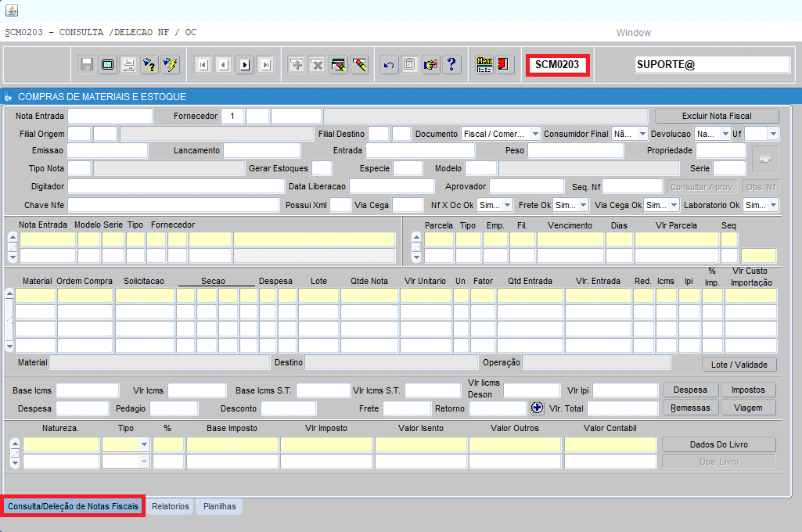
Task: Click the Vlr. Total field
Action: [x=623, y=408]
